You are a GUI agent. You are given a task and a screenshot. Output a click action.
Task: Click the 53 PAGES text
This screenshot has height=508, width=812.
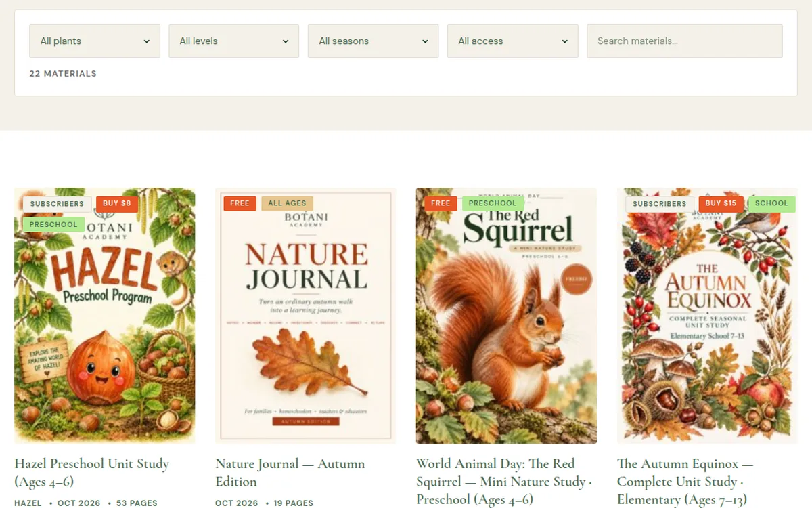137,503
